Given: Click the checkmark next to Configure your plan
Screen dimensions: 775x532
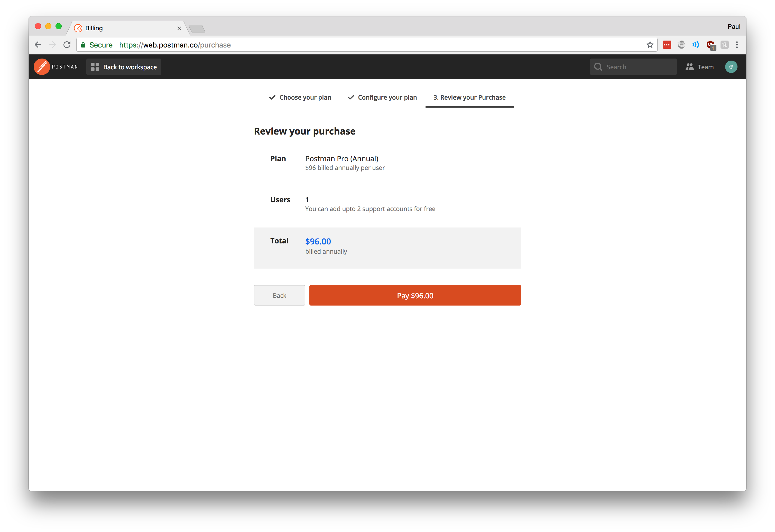Looking at the screenshot, I should 351,97.
